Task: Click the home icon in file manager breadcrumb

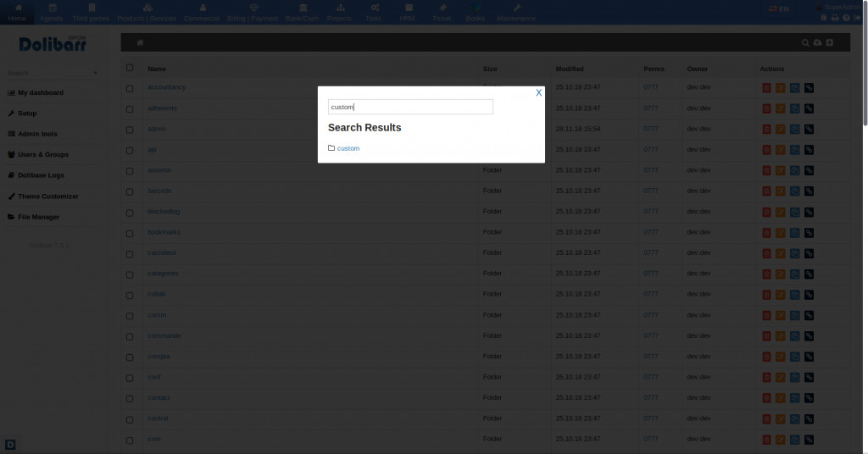Action: coord(140,42)
